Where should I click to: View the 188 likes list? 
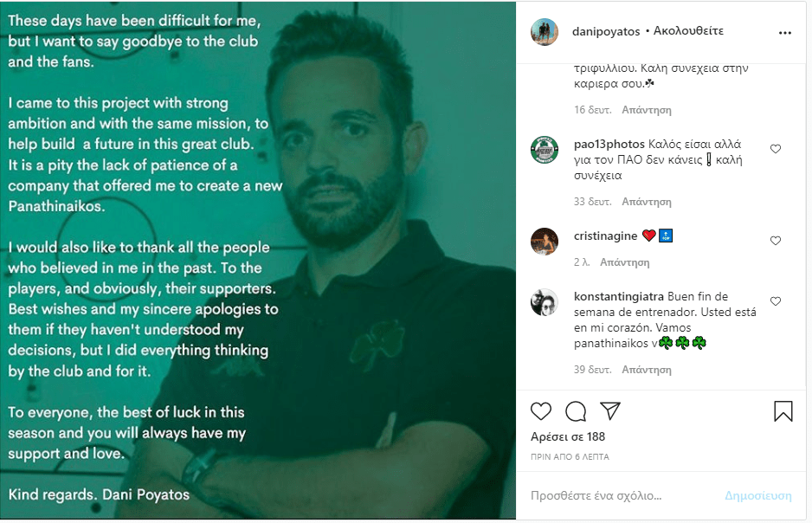tap(568, 437)
